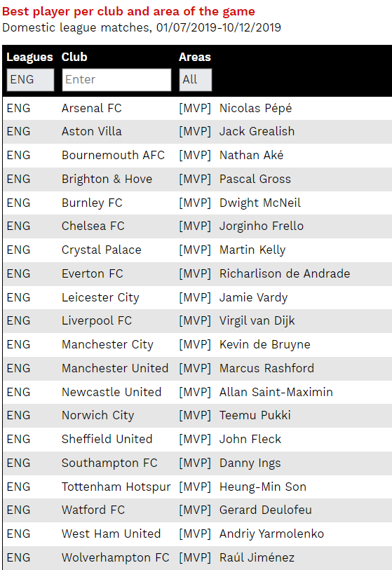Click Bournemouth AFC club name
The width and height of the screenshot is (392, 570).
[x=113, y=155]
